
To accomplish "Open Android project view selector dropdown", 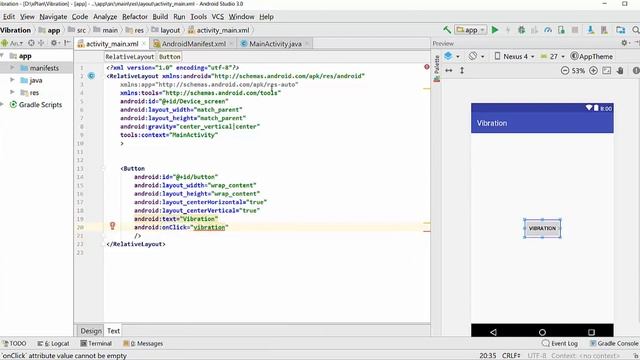I will point(12,43).
